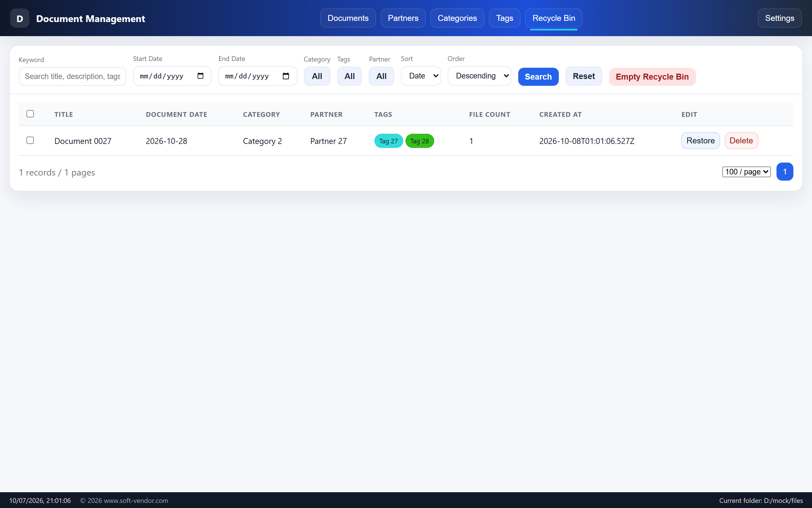Click the Document Management title
Image resolution: width=812 pixels, height=508 pixels.
tap(91, 19)
